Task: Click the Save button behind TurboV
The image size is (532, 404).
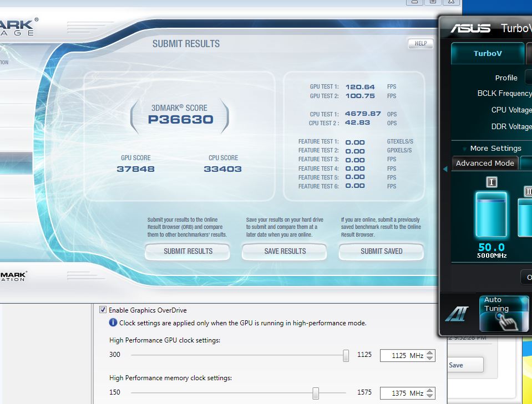Action: click(x=465, y=365)
